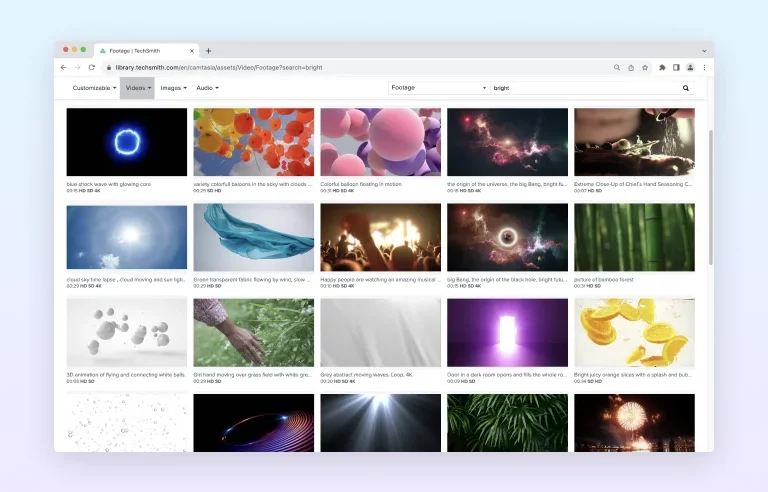
Task: Open the concert crowd thumbnail
Action: [381, 237]
